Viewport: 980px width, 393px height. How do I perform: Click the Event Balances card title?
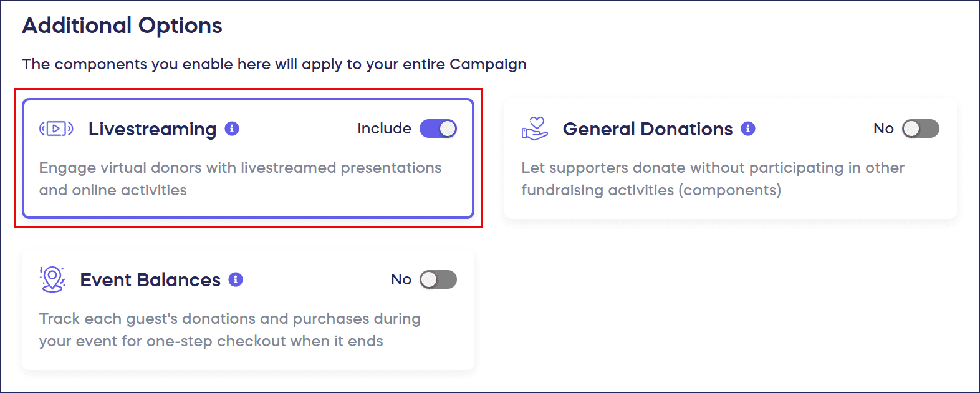click(150, 280)
